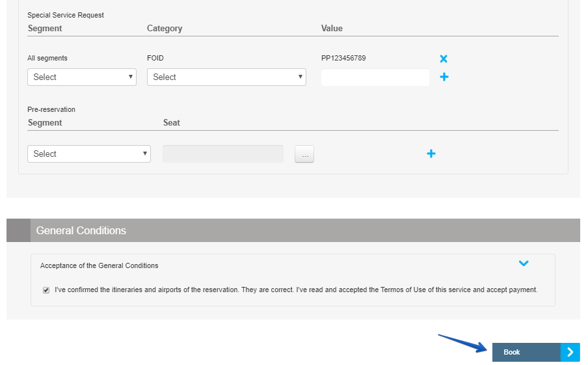Remove the FOID request with the X icon
This screenshot has width=588, height=365.
pyautogui.click(x=444, y=59)
